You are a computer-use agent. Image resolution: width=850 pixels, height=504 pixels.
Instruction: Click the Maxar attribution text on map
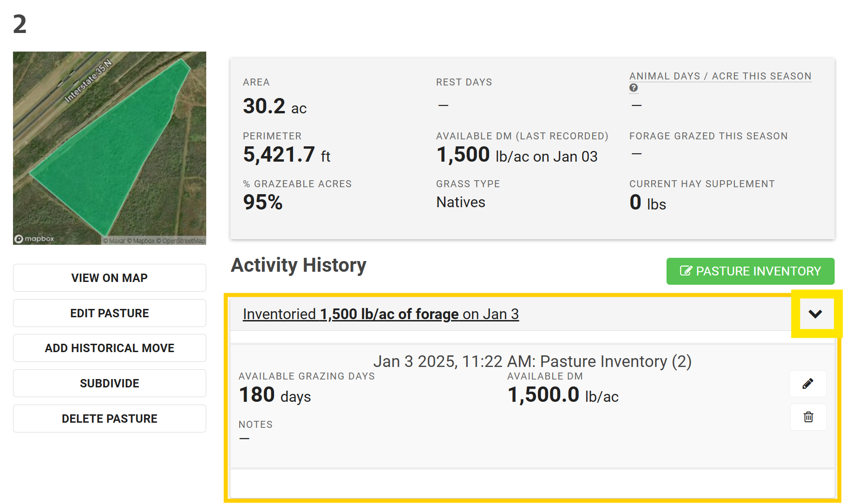click(x=117, y=241)
